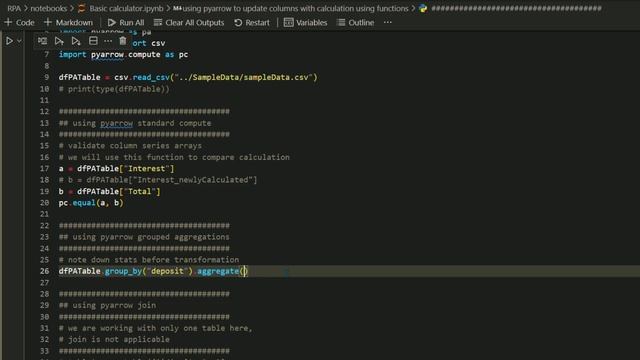Add a new Code cell
640x360 pixels.
19,22
